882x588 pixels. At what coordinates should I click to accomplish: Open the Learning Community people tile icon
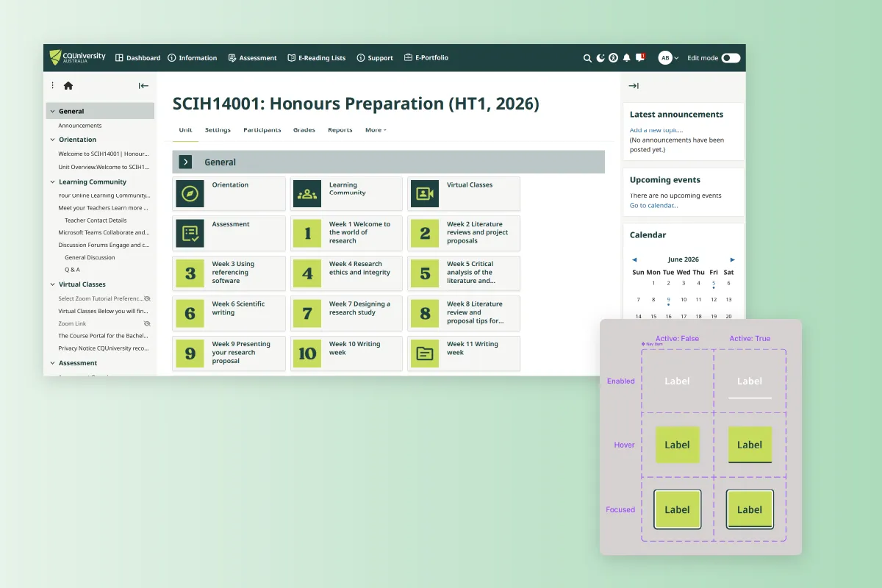tap(307, 193)
